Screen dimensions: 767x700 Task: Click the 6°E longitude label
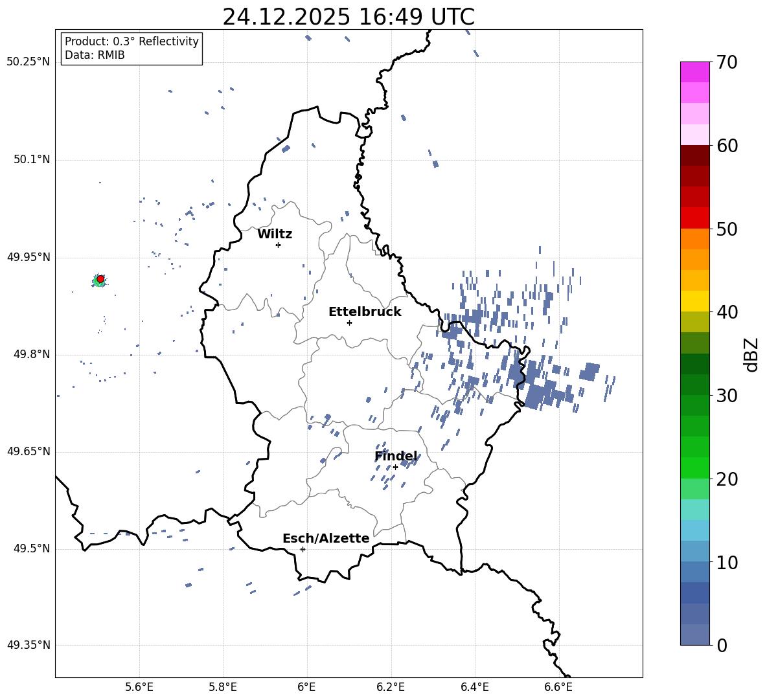(306, 687)
